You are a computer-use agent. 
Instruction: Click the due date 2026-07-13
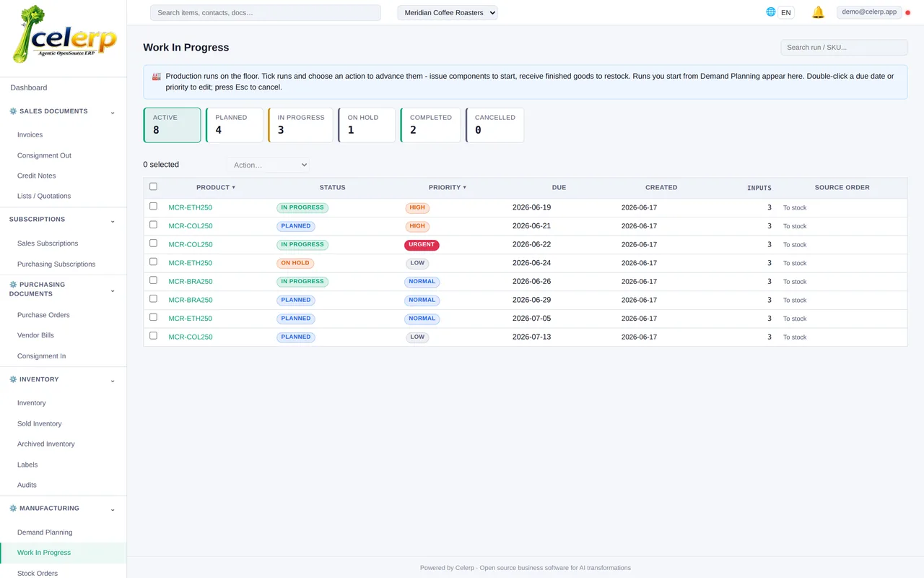(531, 337)
